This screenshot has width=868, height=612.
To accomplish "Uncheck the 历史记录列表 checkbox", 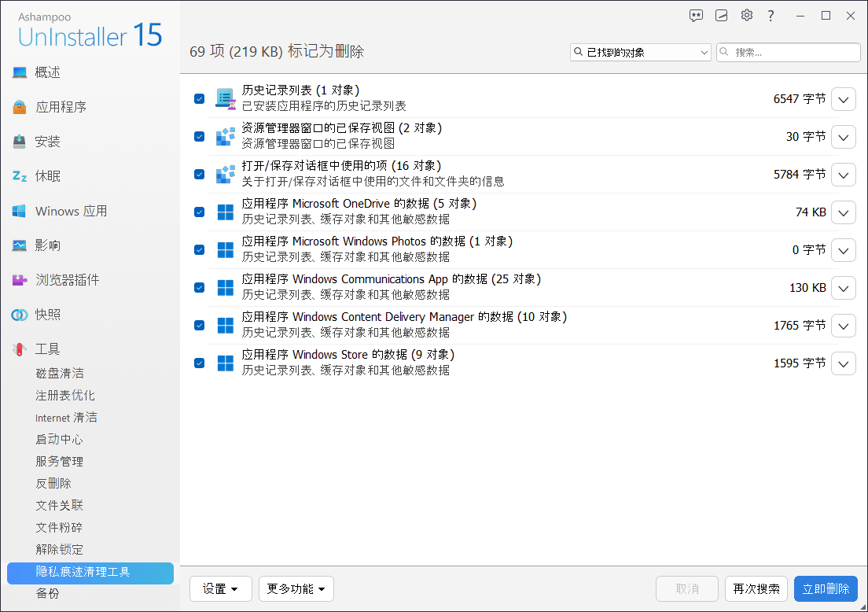I will tap(199, 98).
